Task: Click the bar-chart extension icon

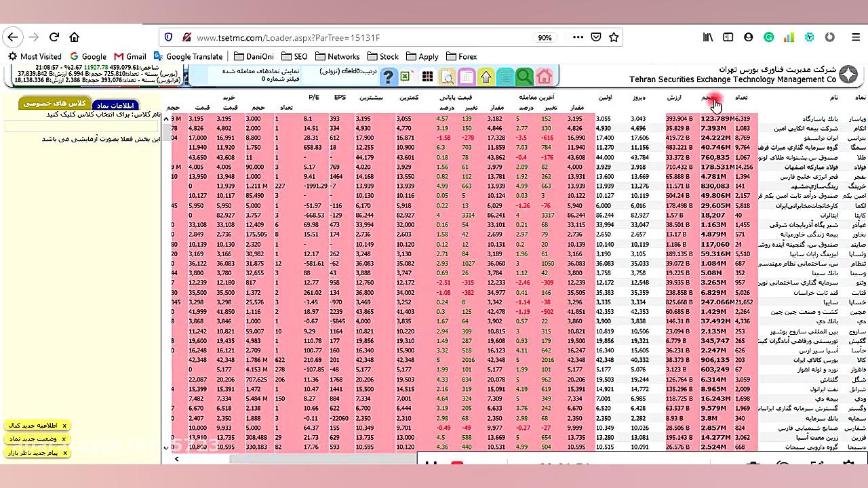Action: pos(789,37)
